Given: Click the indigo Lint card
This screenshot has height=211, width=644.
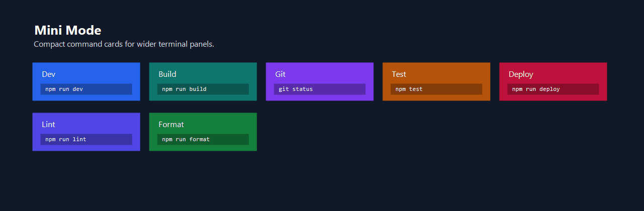Looking at the screenshot, I should [86, 132].
